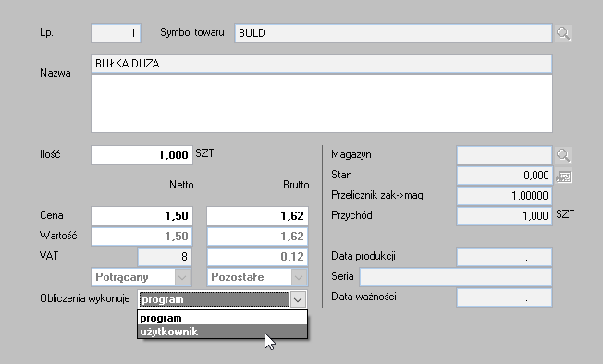Click the Przychód field showing 1,000
The image size is (603, 364).
coord(505,216)
